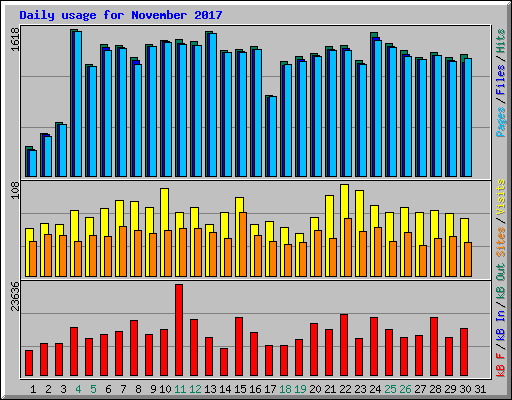Click the blue "Files" legend label

pos(500,80)
